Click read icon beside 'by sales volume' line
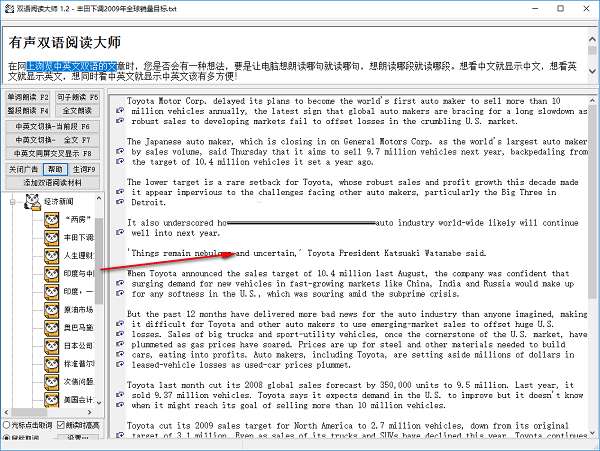 (x=120, y=151)
